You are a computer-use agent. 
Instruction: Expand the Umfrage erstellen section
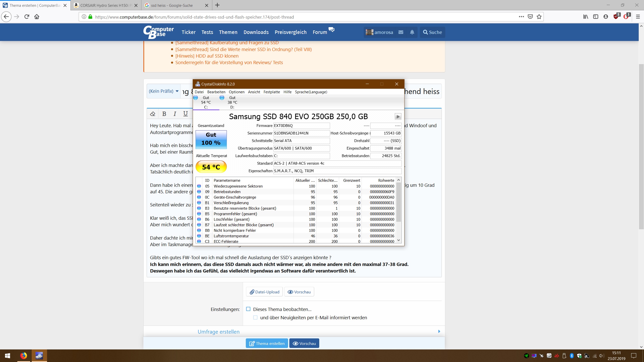pos(218,332)
